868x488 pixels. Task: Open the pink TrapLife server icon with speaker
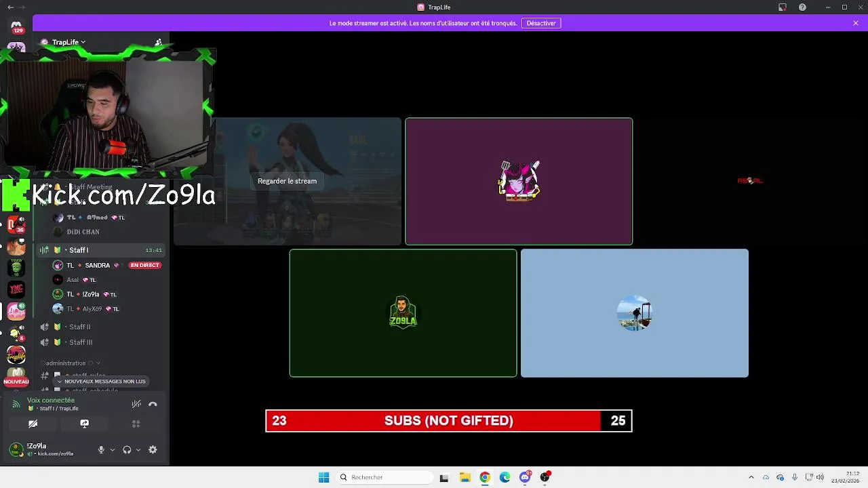16,311
